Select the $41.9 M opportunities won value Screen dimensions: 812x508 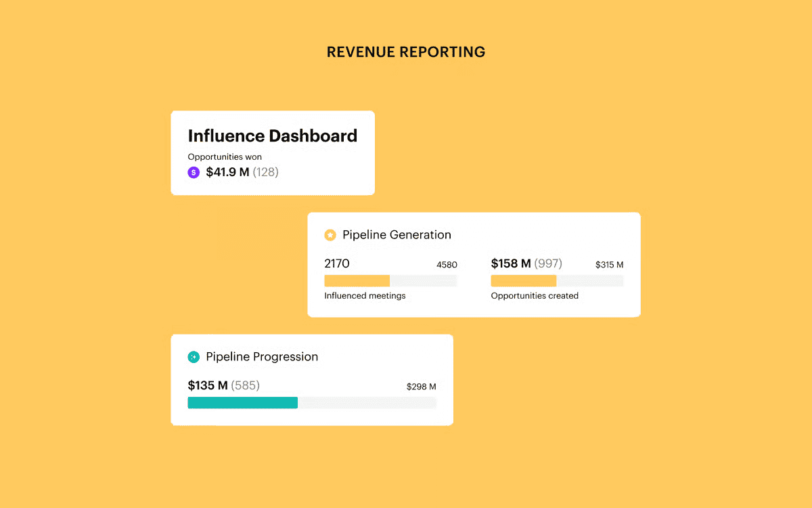pyautogui.click(x=228, y=173)
